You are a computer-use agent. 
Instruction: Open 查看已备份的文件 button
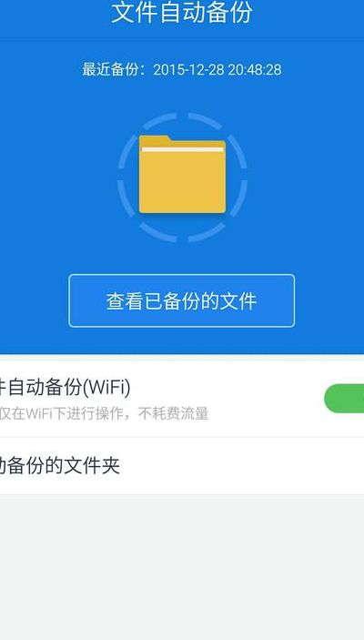[182, 300]
